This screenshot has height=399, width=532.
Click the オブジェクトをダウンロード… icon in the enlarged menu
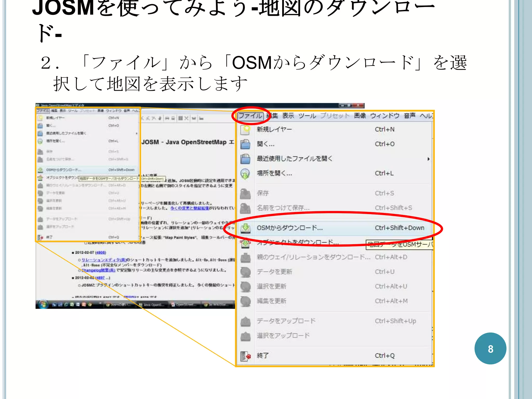pyautogui.click(x=245, y=243)
